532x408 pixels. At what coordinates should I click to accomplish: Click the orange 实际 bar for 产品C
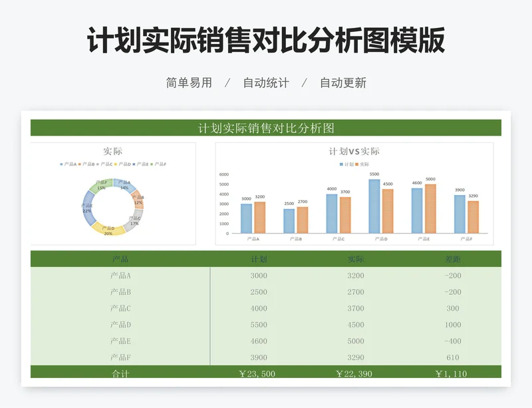tap(345, 215)
